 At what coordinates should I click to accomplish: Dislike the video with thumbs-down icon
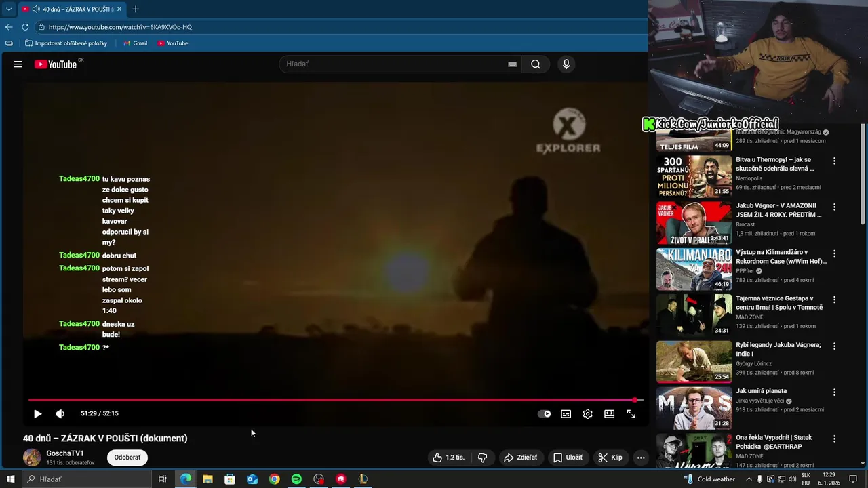point(483,457)
